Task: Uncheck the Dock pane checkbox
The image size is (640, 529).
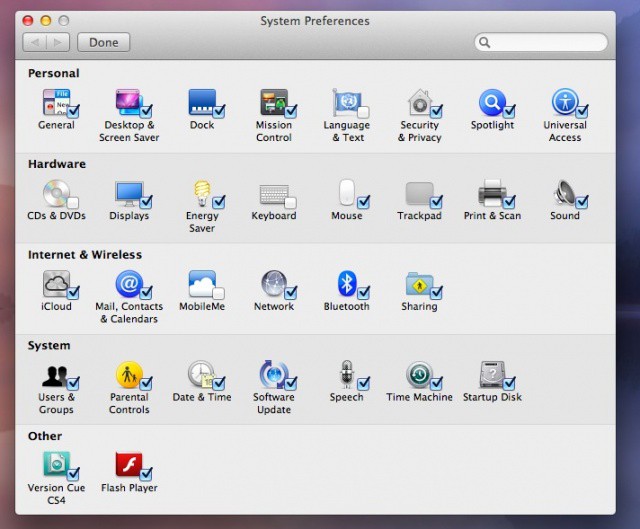Action: [218, 112]
